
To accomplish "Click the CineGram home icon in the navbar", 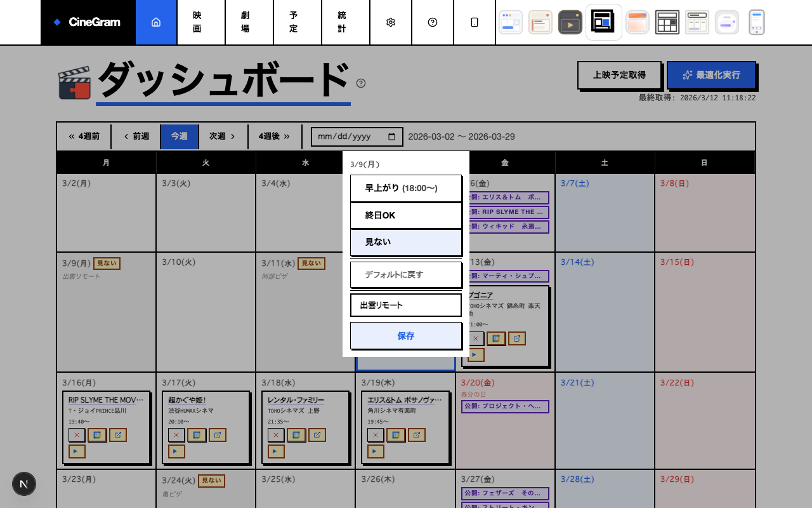I will (156, 22).
